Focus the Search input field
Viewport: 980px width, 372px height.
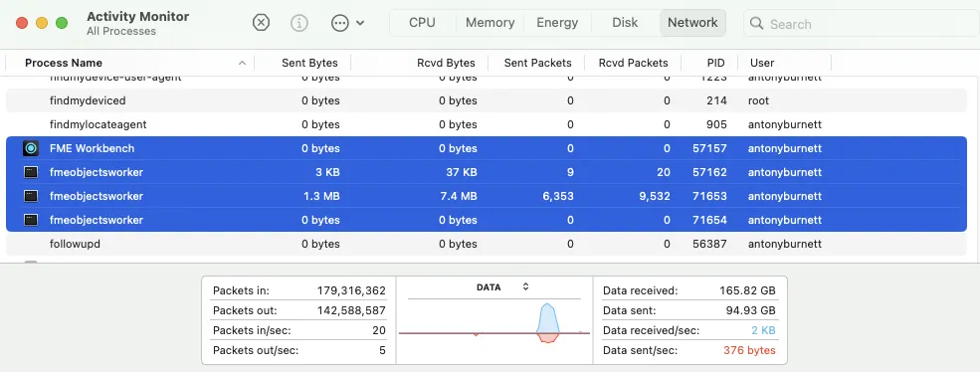coord(862,24)
